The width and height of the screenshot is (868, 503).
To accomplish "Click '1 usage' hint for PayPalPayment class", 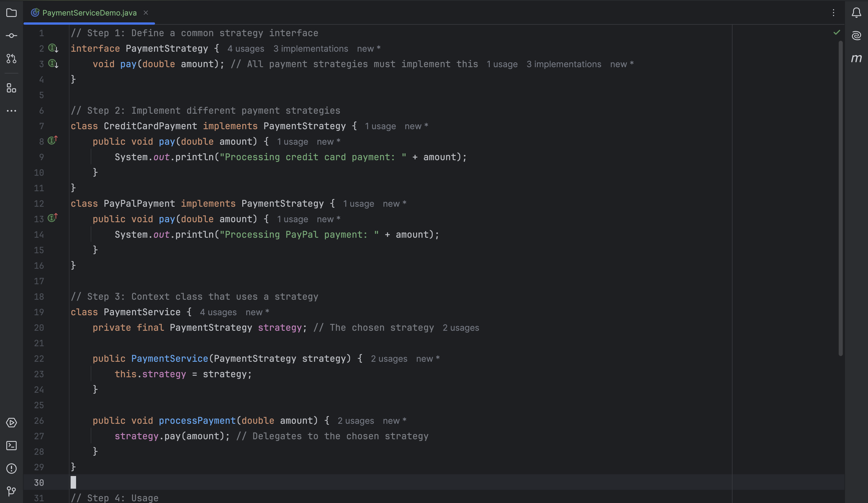I will [358, 204].
